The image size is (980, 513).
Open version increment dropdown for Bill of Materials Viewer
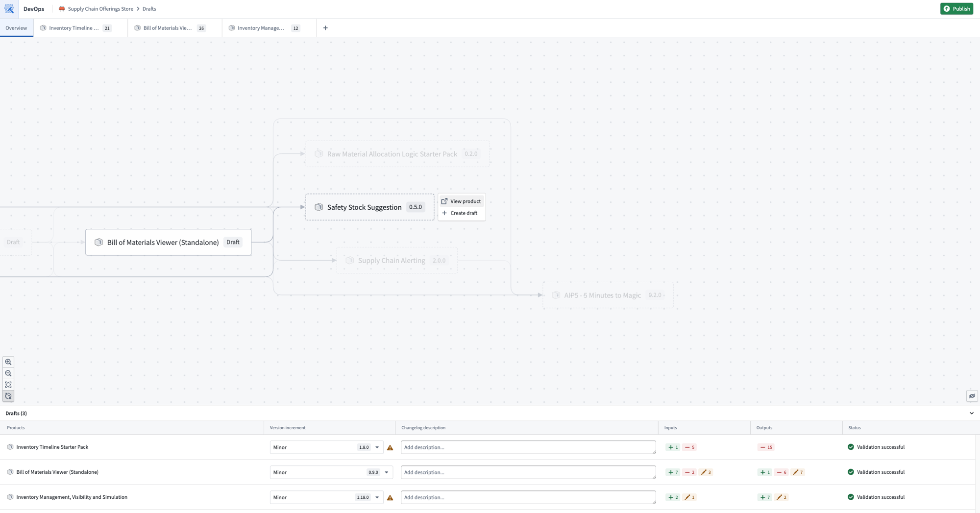click(331, 472)
